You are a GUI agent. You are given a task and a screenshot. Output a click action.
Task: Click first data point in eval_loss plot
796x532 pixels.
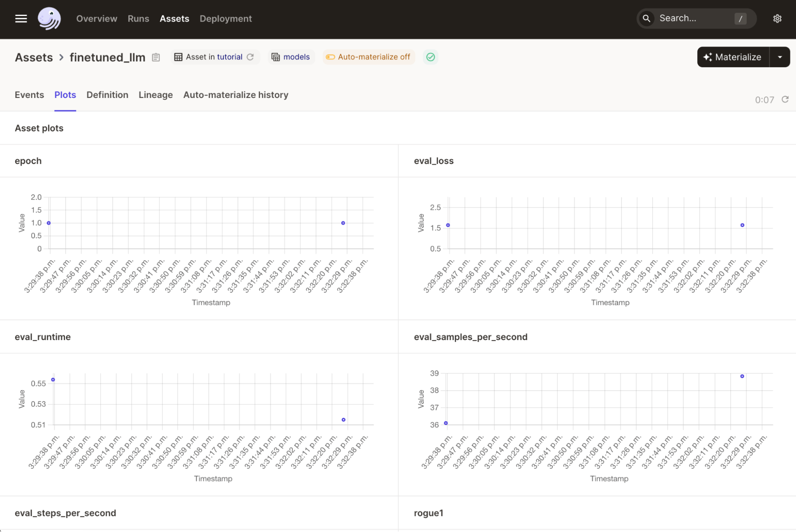[448, 225]
